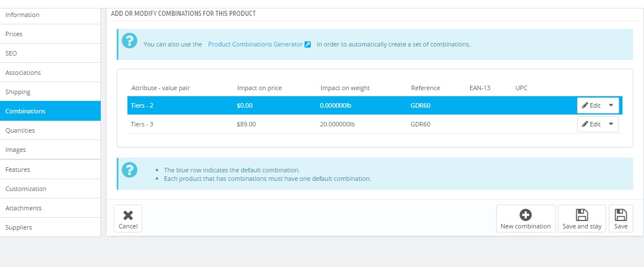Edit the Tiers - 3 combination

coord(591,124)
